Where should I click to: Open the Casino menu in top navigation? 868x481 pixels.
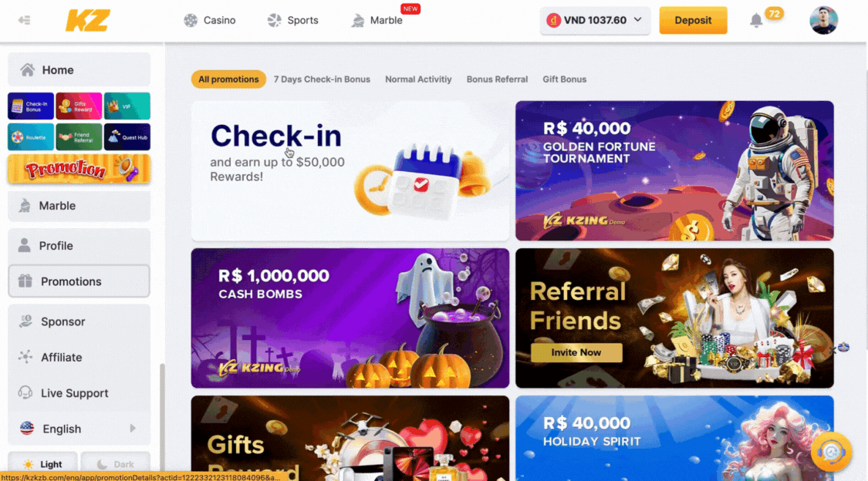210,21
